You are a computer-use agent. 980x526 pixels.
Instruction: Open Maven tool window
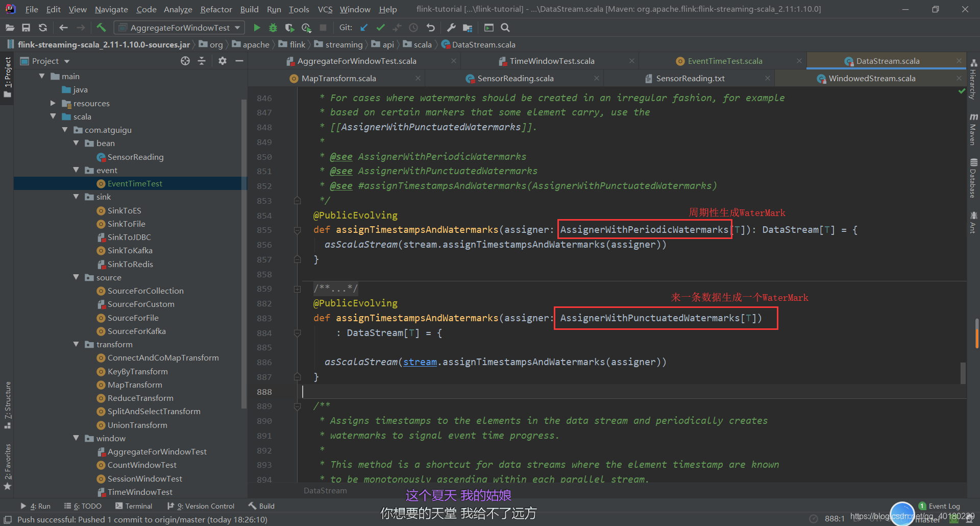(973, 130)
